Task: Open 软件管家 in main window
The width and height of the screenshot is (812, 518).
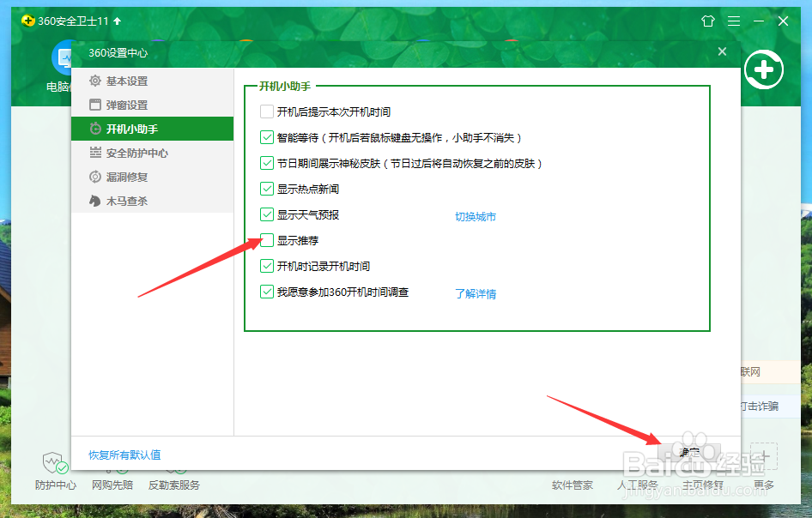Action: (x=573, y=485)
